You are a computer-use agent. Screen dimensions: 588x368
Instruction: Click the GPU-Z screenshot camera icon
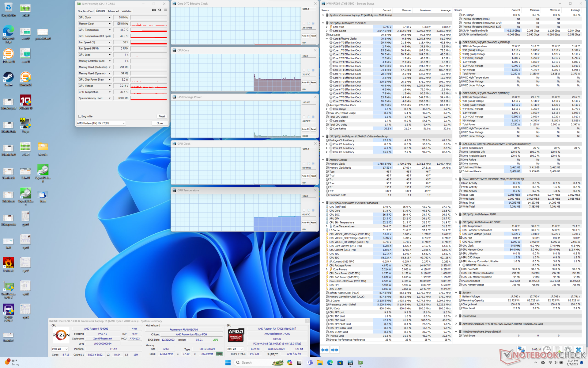pos(154,10)
